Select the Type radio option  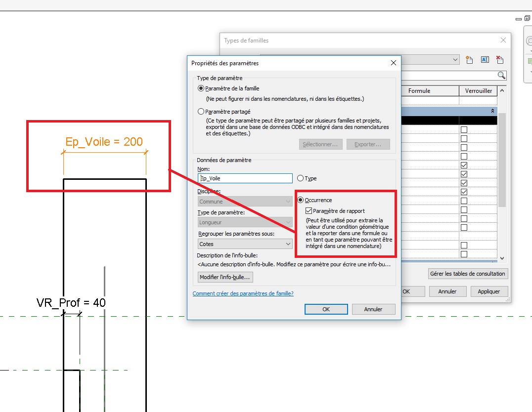(x=300, y=178)
